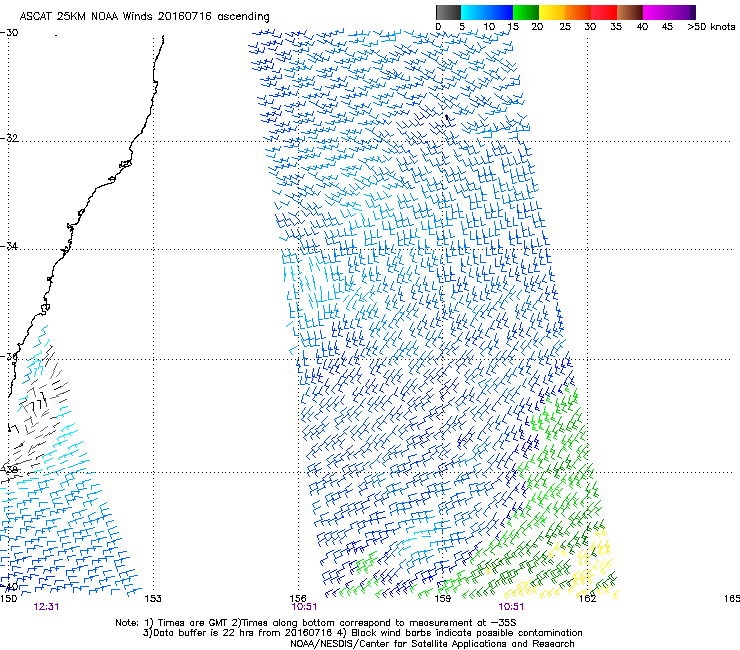Click the yellow 20-25 knots legend band
The image size is (740, 650).
[x=552, y=12]
